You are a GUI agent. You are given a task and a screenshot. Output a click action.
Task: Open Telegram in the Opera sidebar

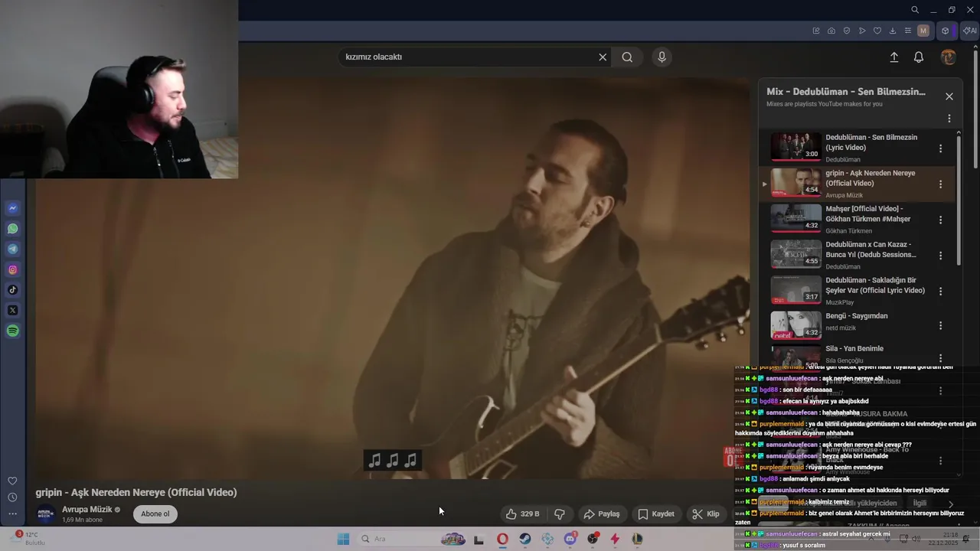13,249
